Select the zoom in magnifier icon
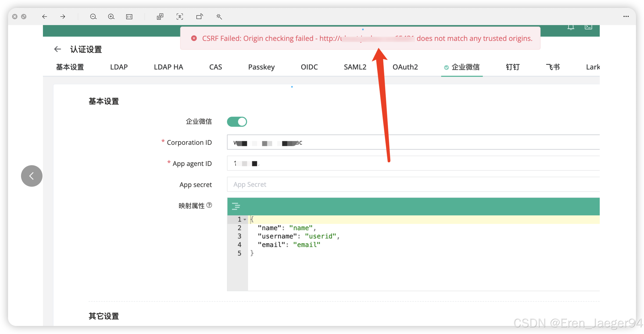The image size is (644, 334). coord(111,17)
